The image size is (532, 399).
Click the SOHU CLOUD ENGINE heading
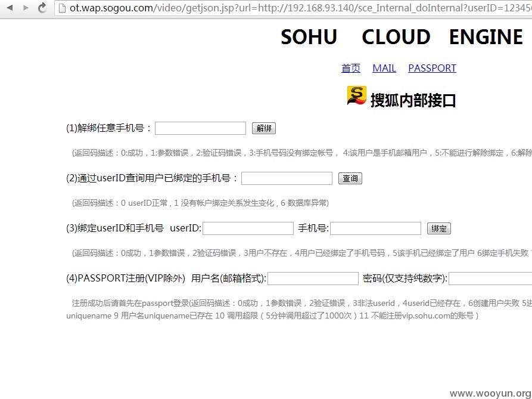point(402,37)
